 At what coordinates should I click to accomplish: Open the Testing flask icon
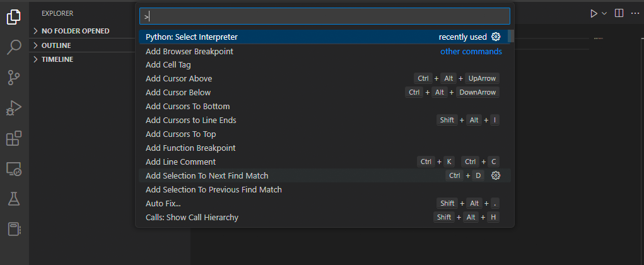point(14,199)
